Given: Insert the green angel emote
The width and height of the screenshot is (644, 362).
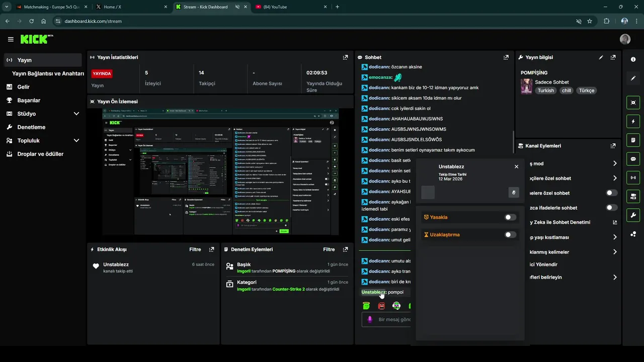Looking at the screenshot, I should tap(366, 306).
